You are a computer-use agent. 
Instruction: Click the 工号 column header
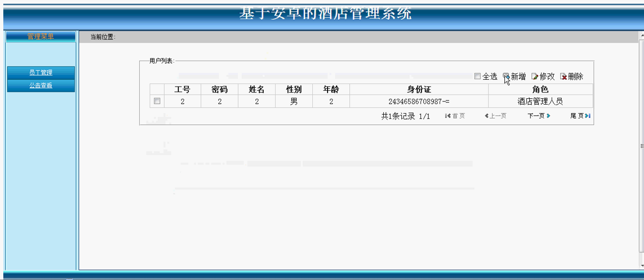click(x=182, y=89)
